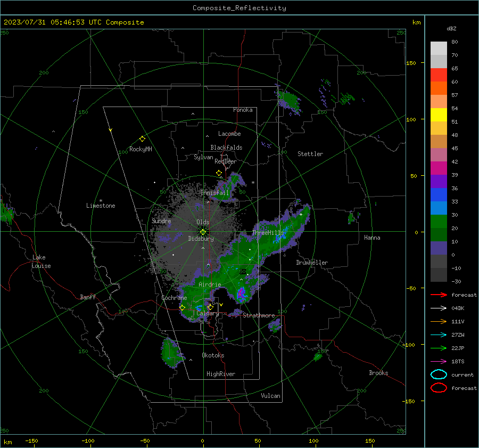Click the cyan current ellipse legend icon
479x448 pixels.
439,374
